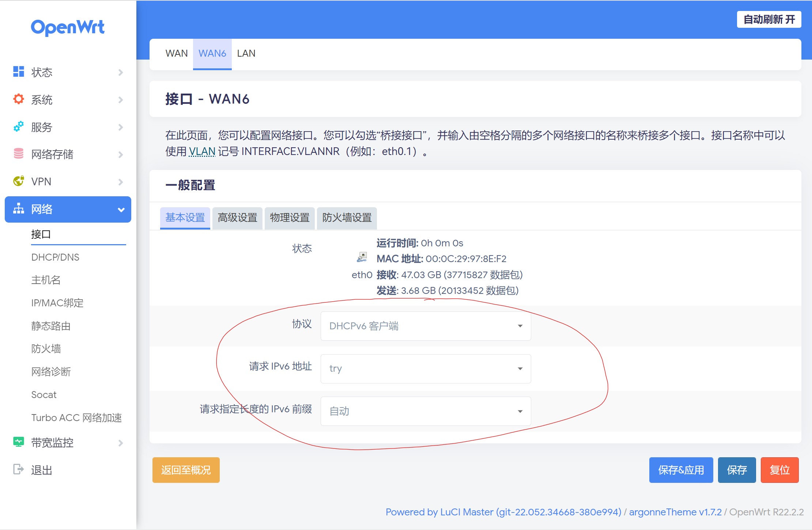The width and height of the screenshot is (812, 530).
Task: Open the IPv6 前缀 length dropdown
Action: 426,411
